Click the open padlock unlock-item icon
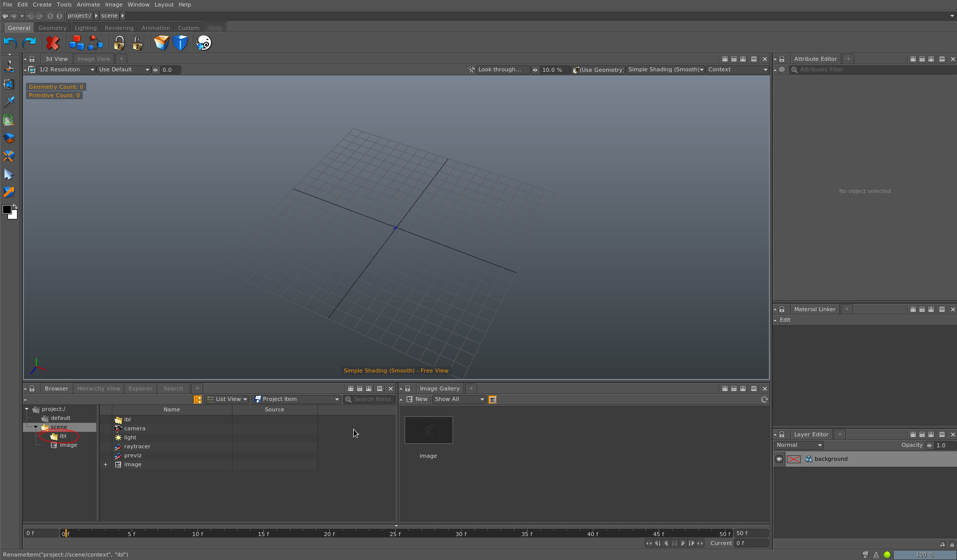The height and width of the screenshot is (560, 957). (x=138, y=43)
